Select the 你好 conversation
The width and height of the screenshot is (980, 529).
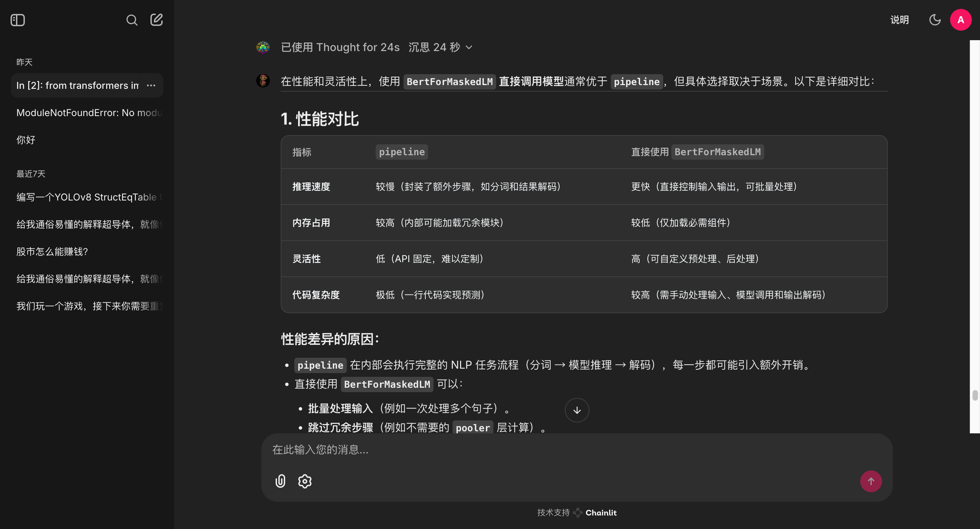[26, 140]
